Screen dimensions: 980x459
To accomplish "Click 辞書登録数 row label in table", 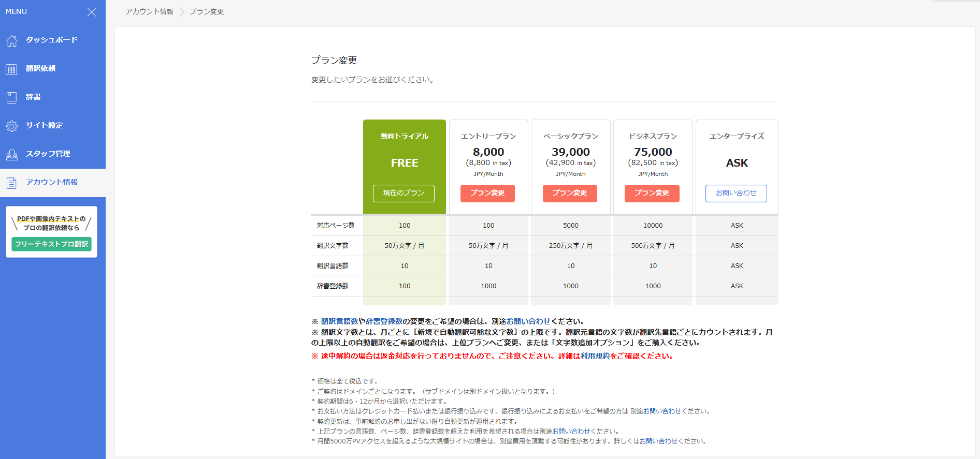I will point(333,286).
